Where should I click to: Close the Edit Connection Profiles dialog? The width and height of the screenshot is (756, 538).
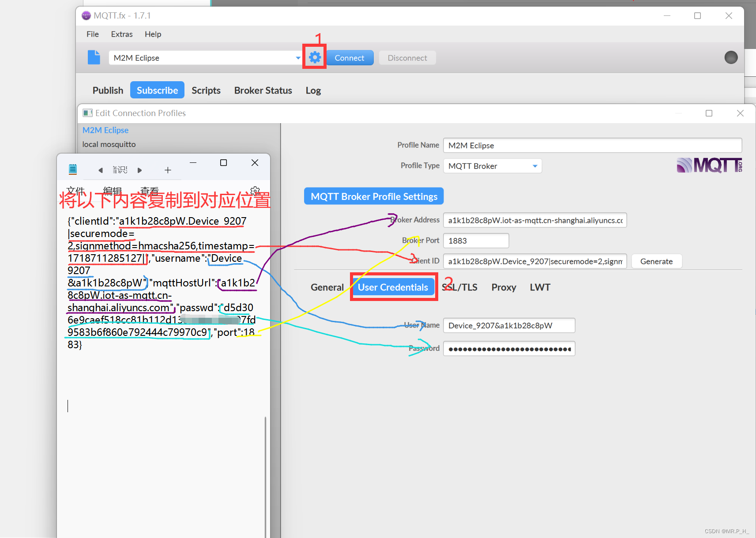pos(740,113)
